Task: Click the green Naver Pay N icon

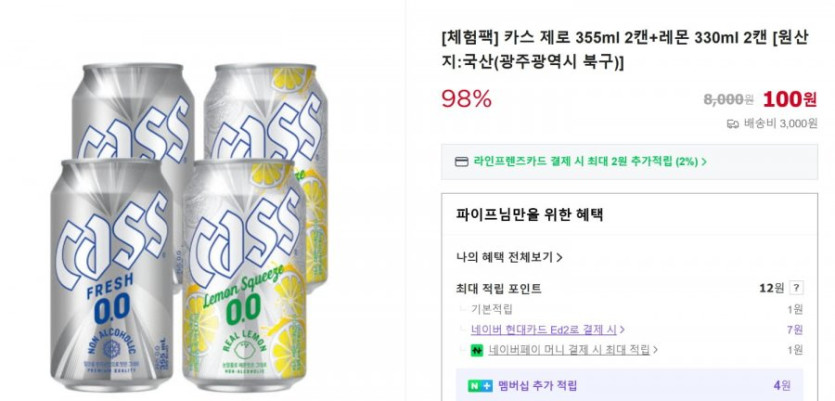Action: pos(478,350)
